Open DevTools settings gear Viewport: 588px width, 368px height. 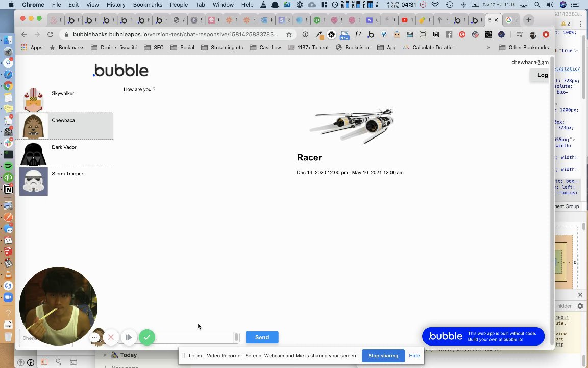[580, 306]
